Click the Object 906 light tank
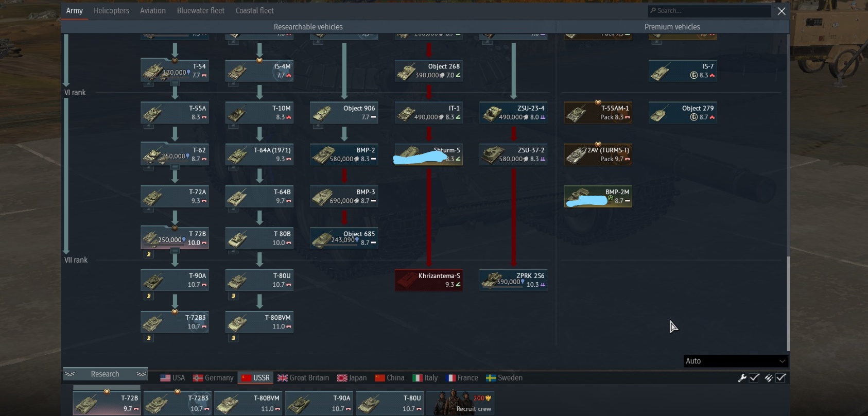This screenshot has width=868, height=416. 344,113
